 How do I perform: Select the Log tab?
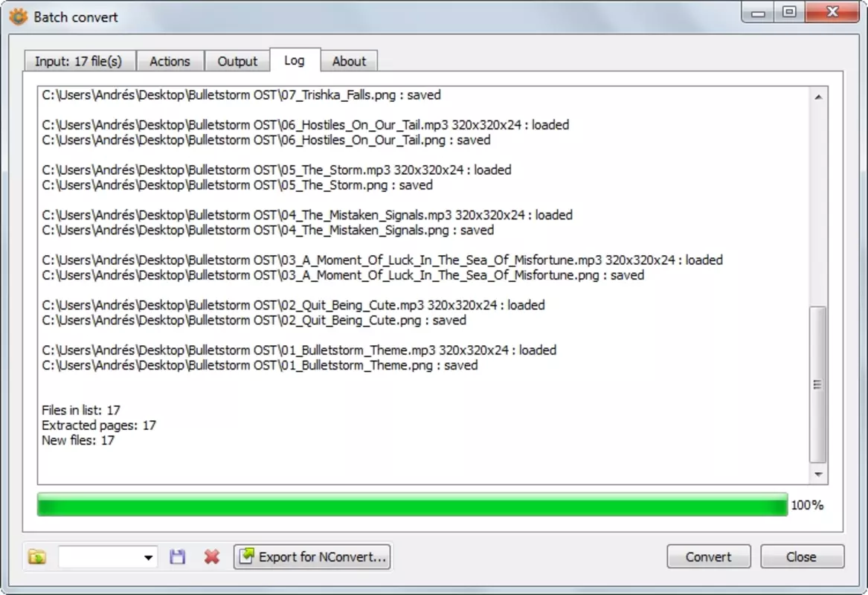[295, 59]
